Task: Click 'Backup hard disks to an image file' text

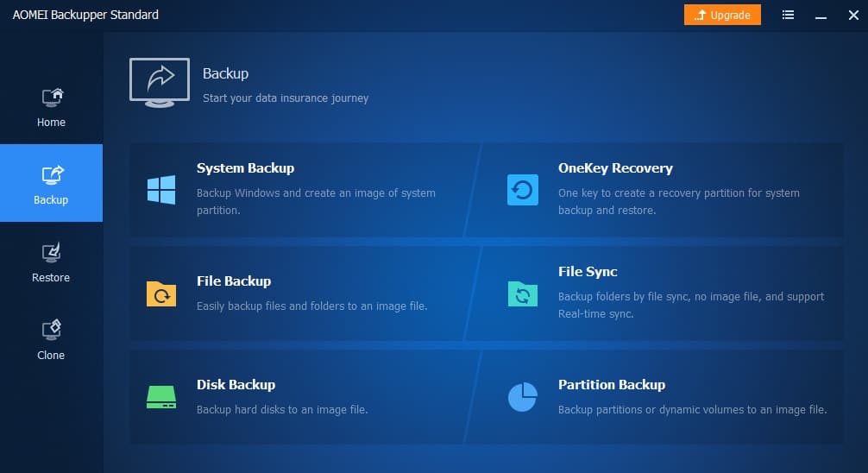Action: (282, 410)
